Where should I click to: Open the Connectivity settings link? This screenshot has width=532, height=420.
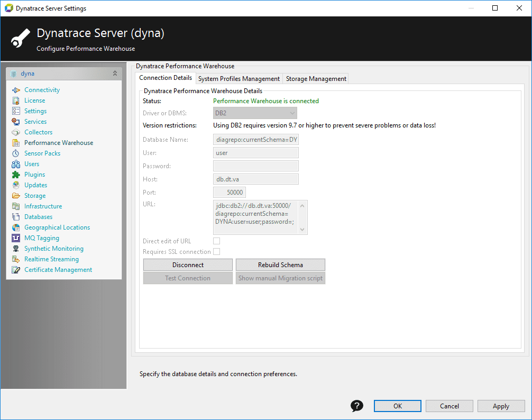pyautogui.click(x=42, y=90)
